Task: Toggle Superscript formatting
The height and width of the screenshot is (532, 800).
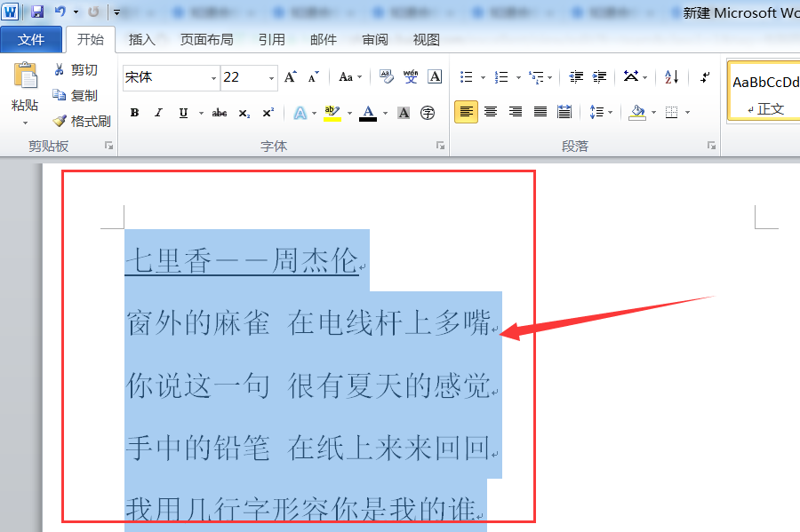Action: coord(268,113)
